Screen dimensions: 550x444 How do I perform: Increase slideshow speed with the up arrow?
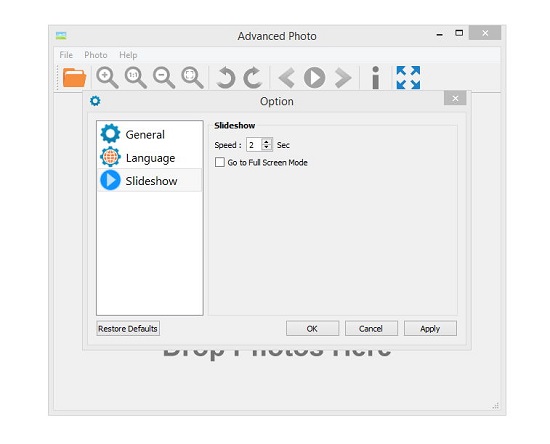(267, 142)
